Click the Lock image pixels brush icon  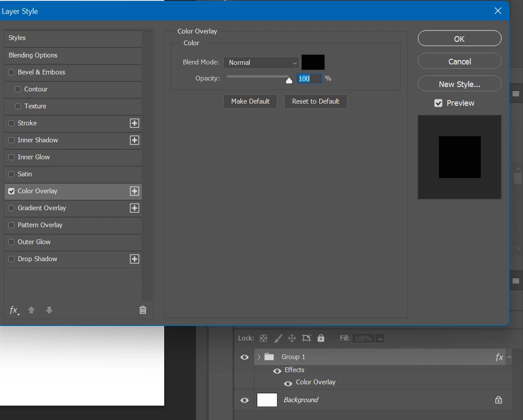278,338
